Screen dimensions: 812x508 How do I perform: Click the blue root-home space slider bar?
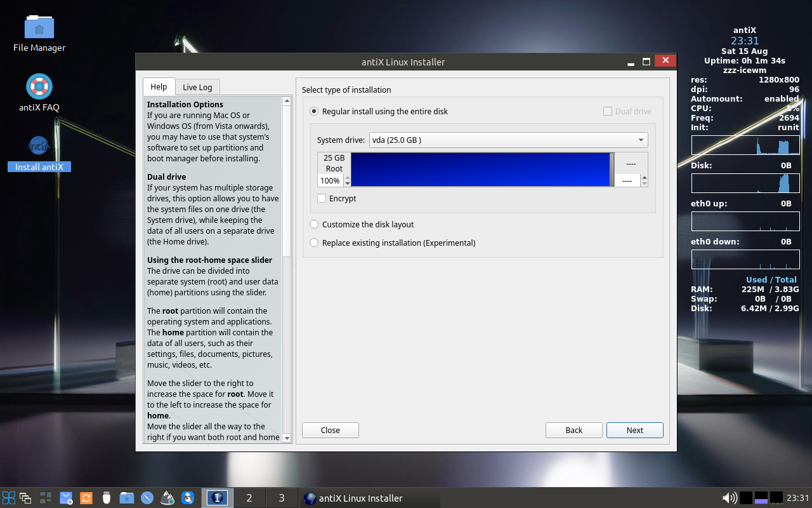tap(480, 170)
